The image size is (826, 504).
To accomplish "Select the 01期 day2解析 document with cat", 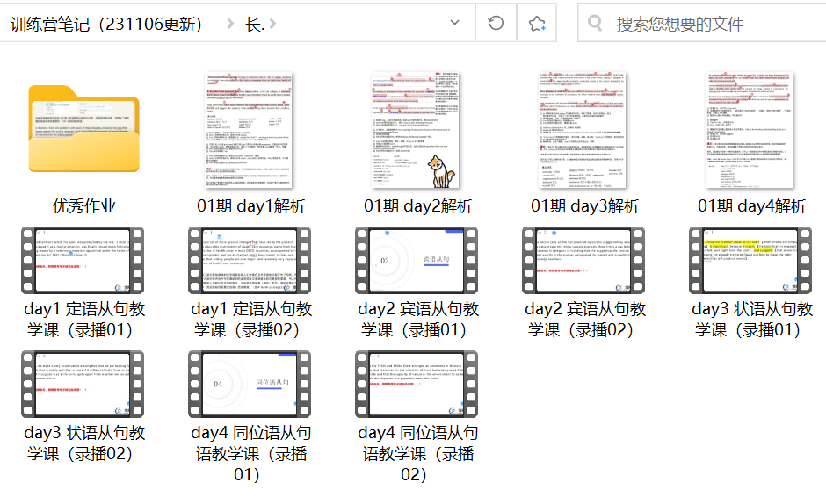I will [x=417, y=130].
